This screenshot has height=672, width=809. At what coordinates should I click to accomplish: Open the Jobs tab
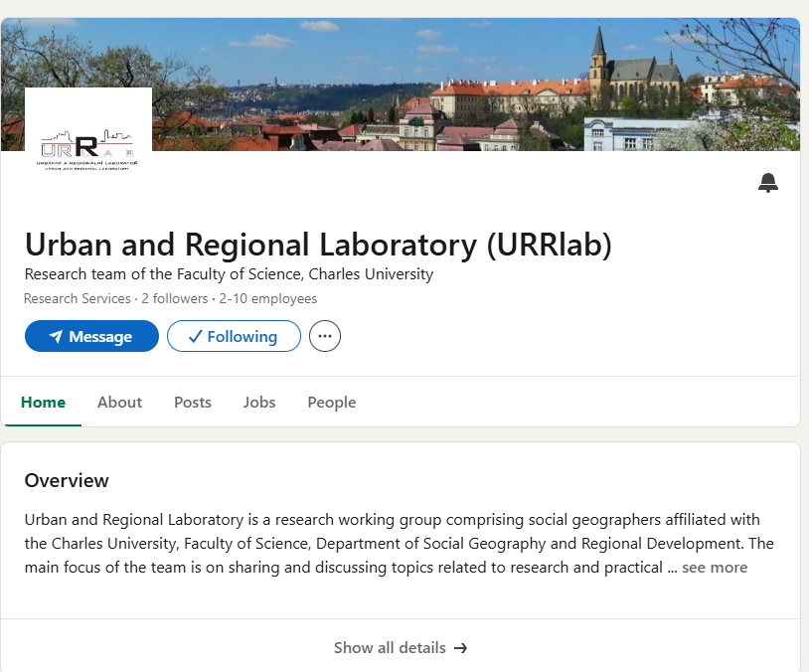[x=259, y=402]
